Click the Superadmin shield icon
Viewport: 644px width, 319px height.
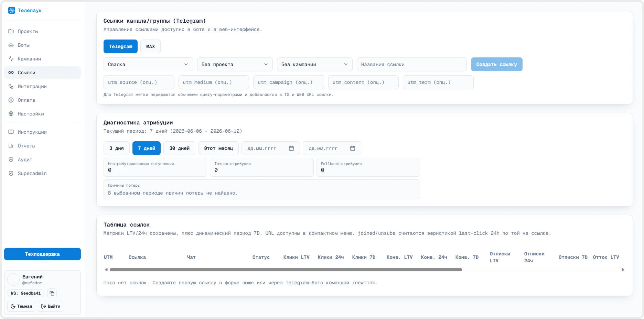tap(11, 173)
